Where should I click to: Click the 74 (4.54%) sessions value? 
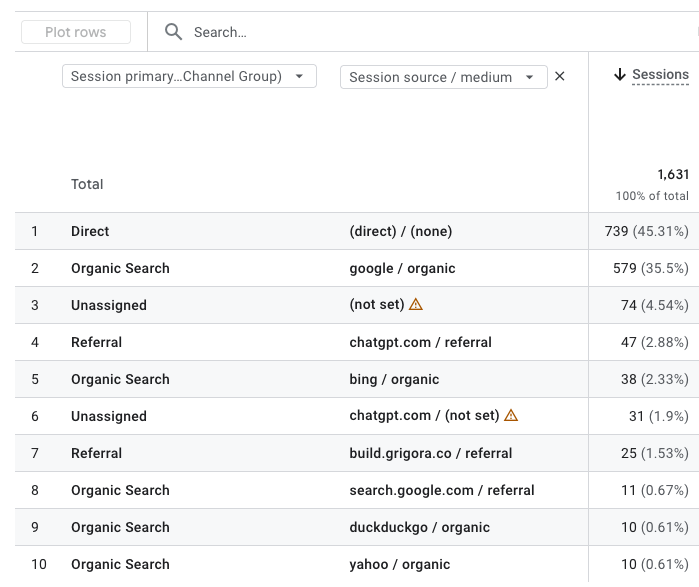pos(655,305)
